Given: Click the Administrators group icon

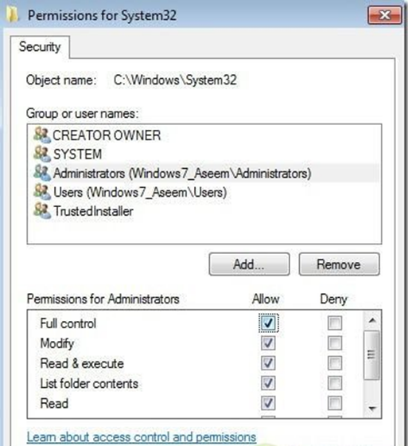Looking at the screenshot, I should [x=42, y=173].
